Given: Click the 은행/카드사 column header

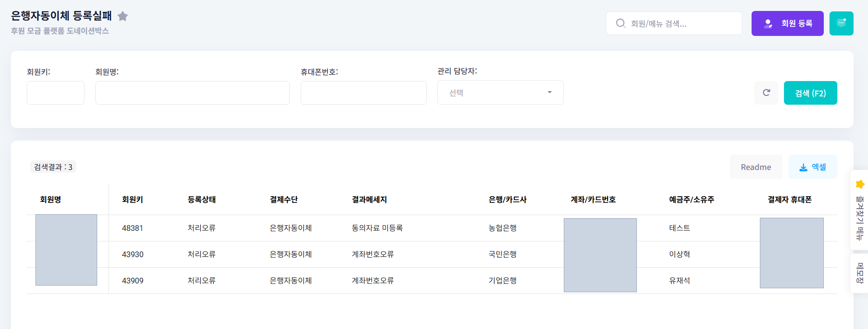Looking at the screenshot, I should [508, 200].
